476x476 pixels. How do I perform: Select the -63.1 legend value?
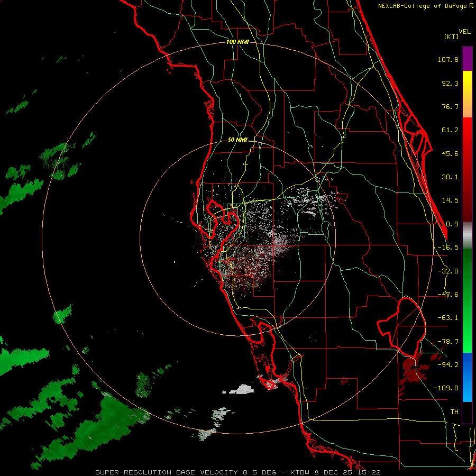point(448,318)
